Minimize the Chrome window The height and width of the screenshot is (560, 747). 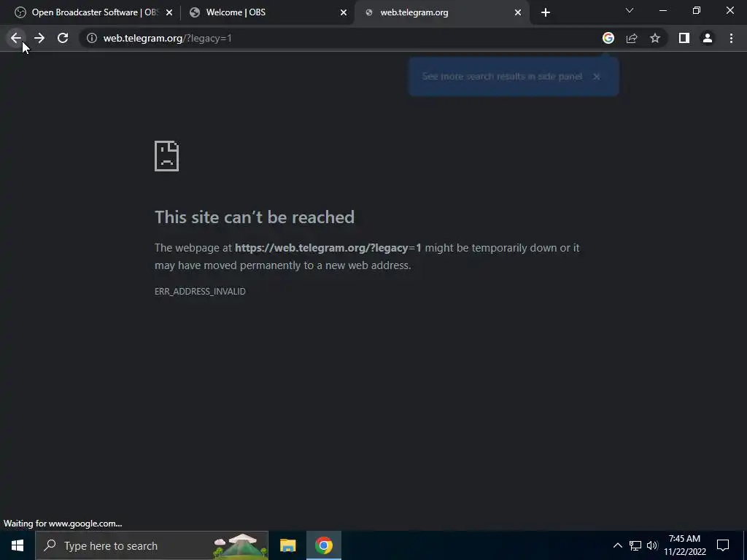(663, 10)
